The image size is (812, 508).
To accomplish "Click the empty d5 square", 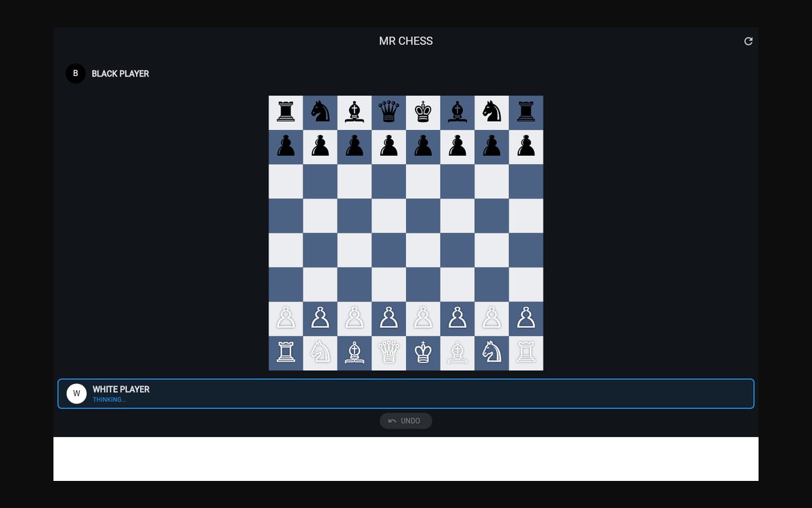I will pyautogui.click(x=389, y=215).
